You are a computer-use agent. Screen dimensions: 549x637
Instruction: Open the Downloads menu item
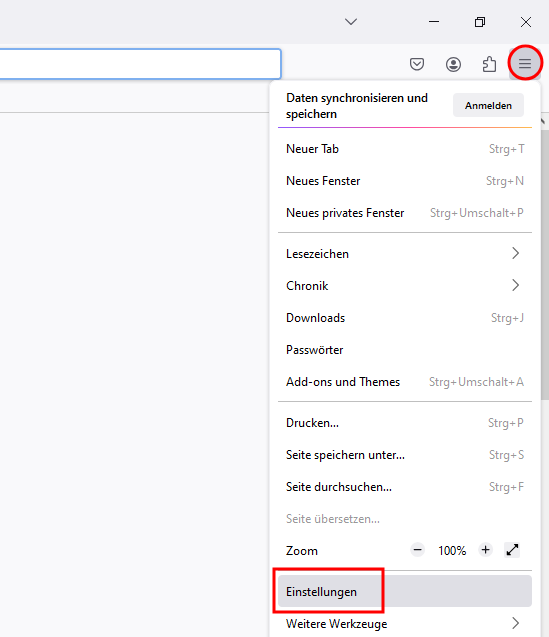point(405,318)
